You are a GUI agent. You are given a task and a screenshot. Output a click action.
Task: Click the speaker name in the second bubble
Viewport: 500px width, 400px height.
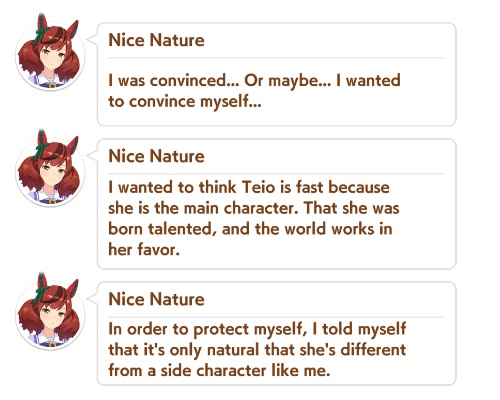point(156,156)
